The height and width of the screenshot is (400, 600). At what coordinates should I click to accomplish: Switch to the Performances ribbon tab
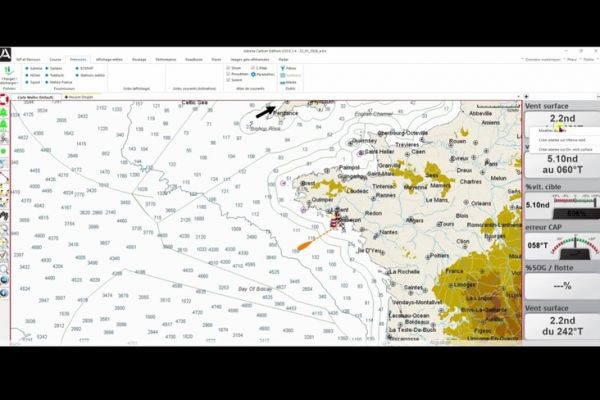[x=166, y=60]
